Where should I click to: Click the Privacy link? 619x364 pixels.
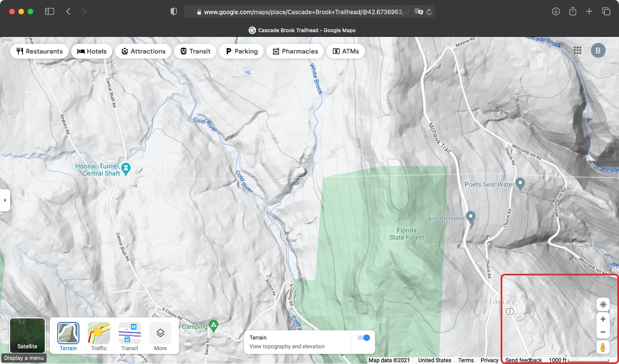pyautogui.click(x=489, y=360)
